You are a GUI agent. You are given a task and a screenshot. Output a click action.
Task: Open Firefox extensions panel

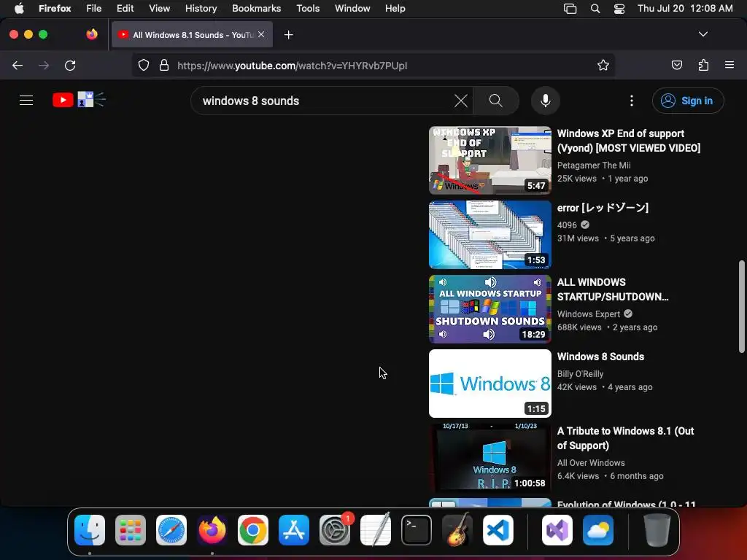[x=703, y=65]
